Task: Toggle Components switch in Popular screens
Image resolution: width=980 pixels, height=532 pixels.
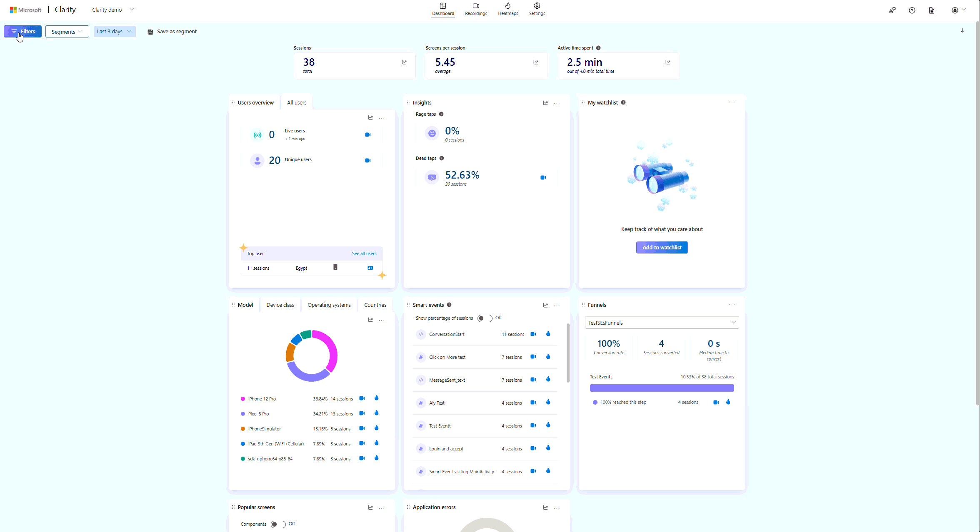Action: (278, 525)
